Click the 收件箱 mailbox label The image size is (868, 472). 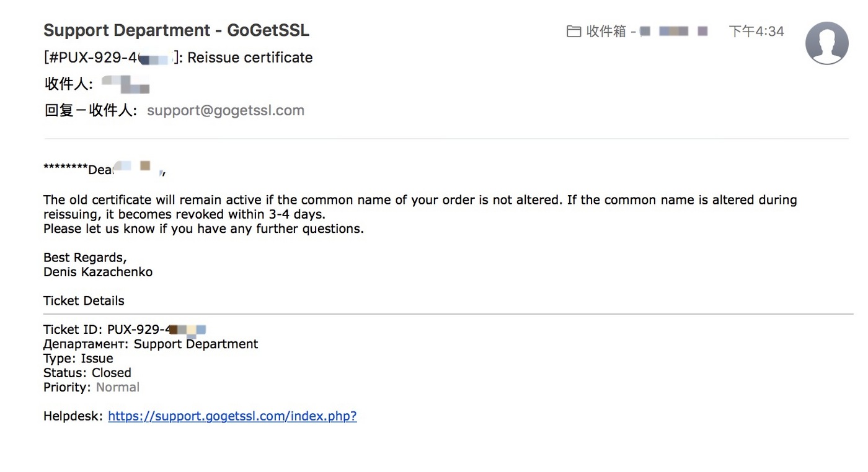coord(606,31)
